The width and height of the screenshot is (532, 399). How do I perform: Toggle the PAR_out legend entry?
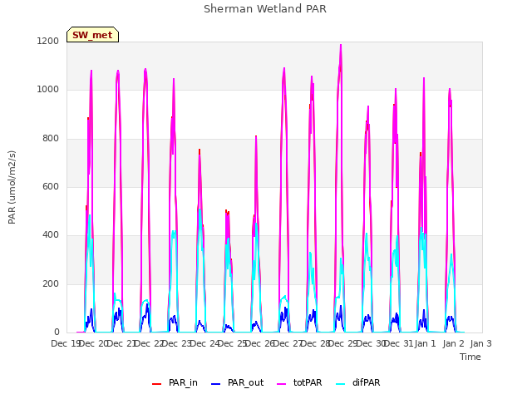[237, 382]
